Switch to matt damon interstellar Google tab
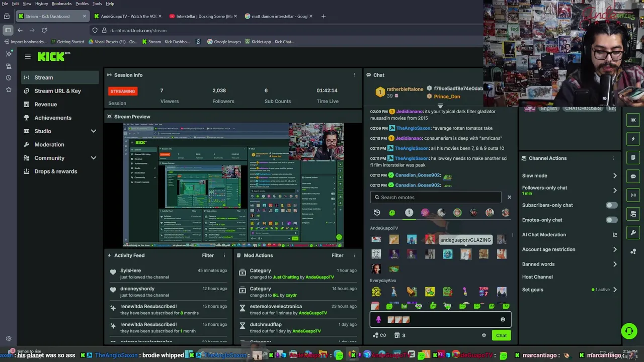Viewport: 644px width, 362px height. (278, 16)
